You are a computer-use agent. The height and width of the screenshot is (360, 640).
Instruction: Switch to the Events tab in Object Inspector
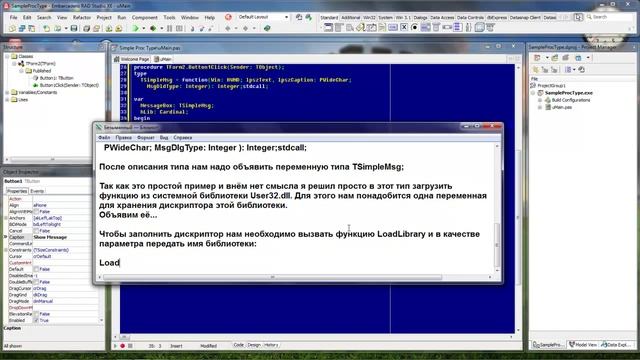pos(37,191)
